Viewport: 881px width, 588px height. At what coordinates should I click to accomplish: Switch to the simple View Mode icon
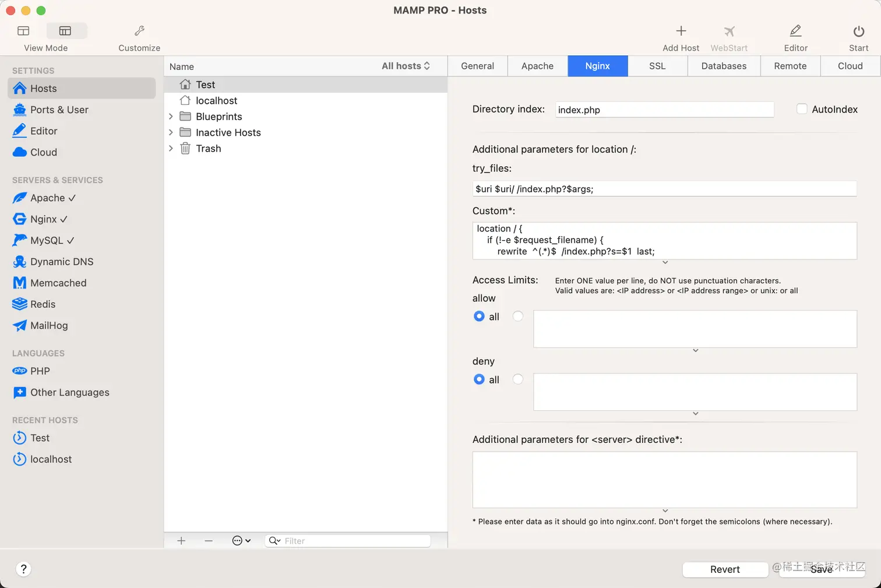[23, 31]
